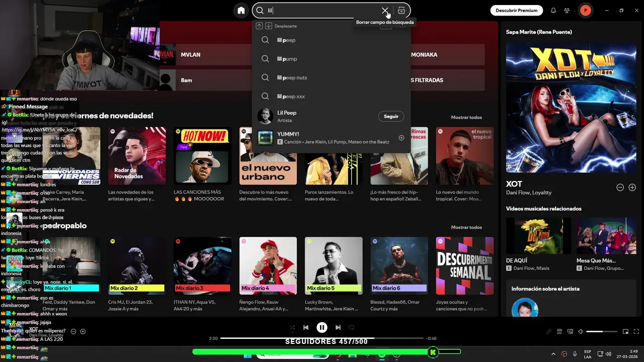Select the 'lil peep nuts' suggestion
Image resolution: width=644 pixels, height=362 pixels.
tap(332, 77)
